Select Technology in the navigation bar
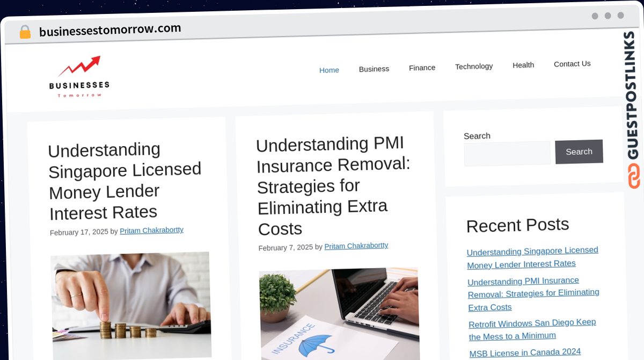Screen dimensions: 644x360 tap(474, 66)
